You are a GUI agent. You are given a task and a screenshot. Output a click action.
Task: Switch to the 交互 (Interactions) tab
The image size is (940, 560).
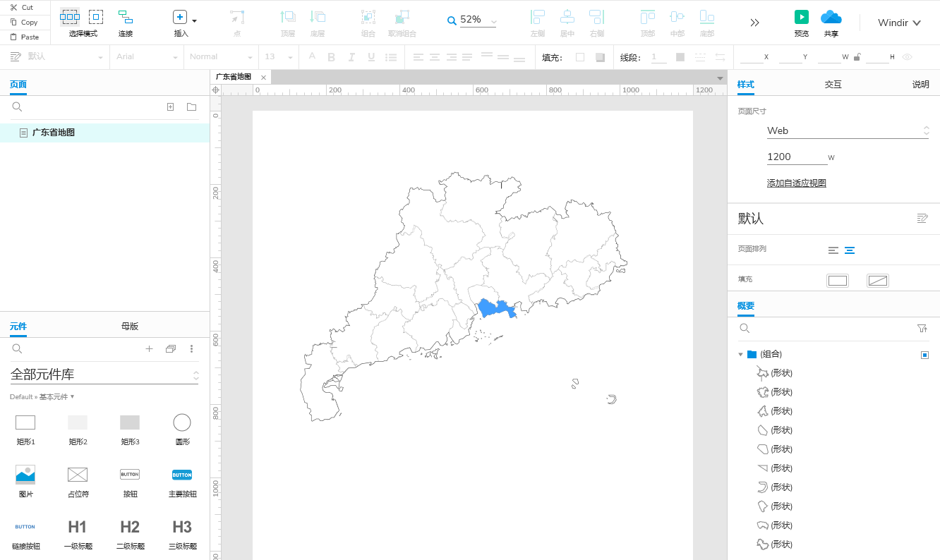coord(833,85)
